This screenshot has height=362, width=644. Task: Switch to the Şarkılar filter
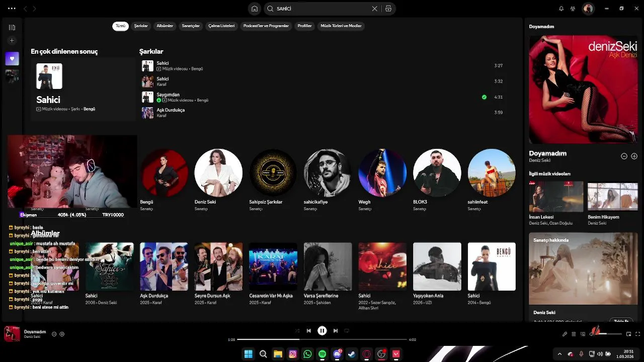pos(141,26)
